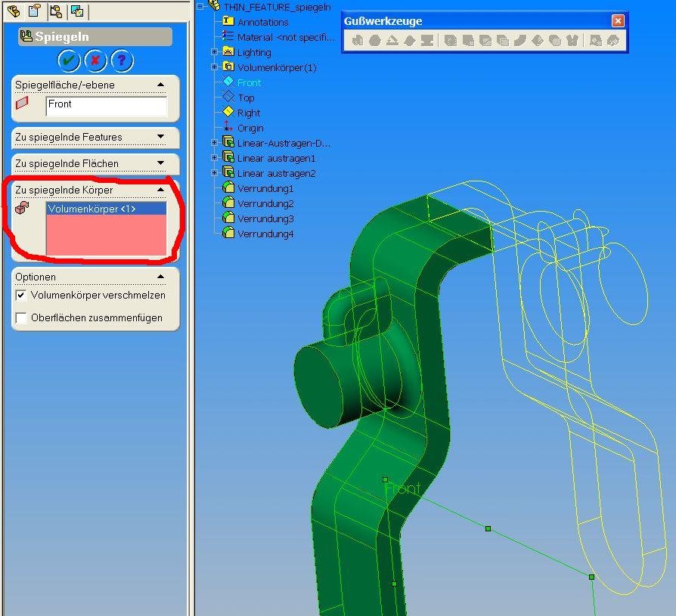Click the red mirror plane selection icon
676x616 pixels.
pos(22,103)
